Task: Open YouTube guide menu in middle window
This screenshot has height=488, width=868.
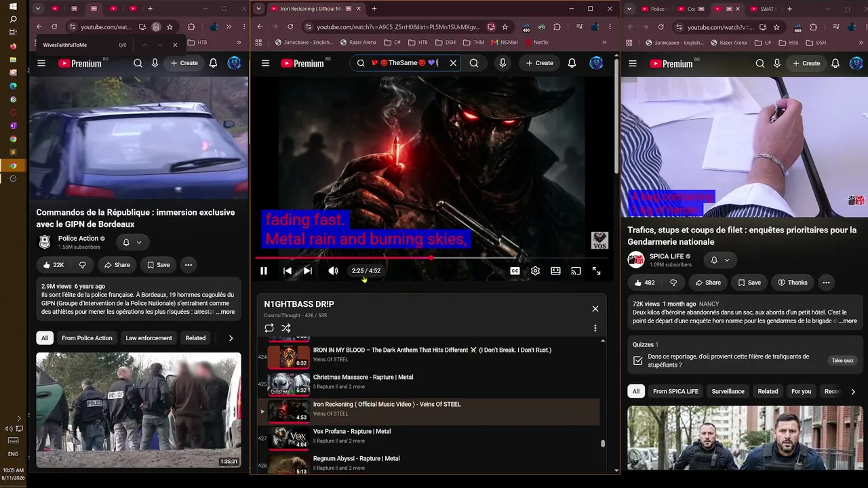Action: coord(266,63)
